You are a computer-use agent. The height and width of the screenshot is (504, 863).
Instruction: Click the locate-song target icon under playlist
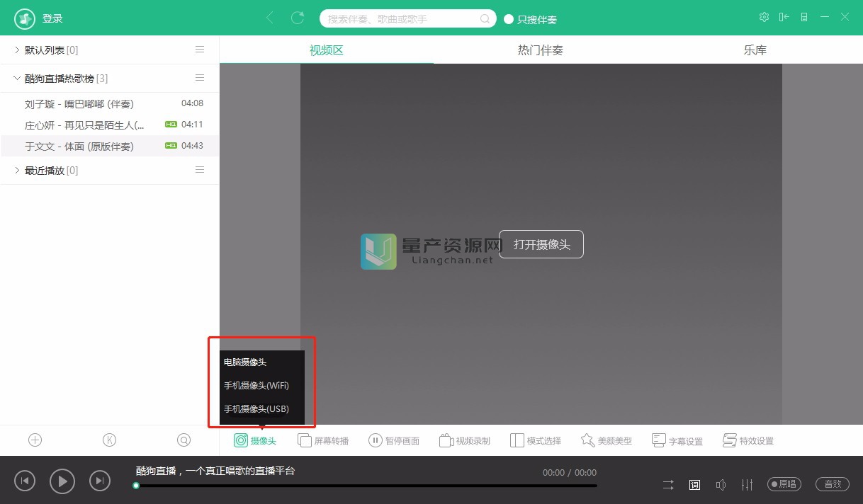(x=184, y=440)
